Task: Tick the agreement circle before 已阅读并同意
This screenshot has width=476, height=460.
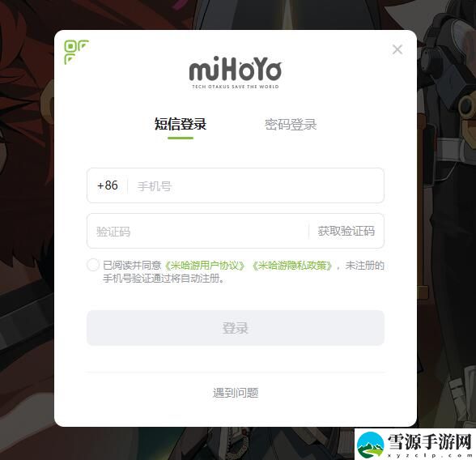Action: click(92, 265)
